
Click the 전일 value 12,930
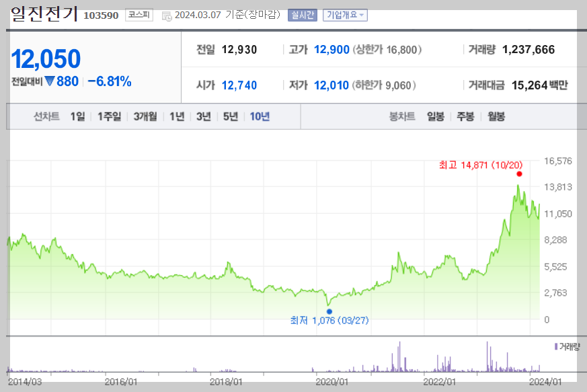239,50
